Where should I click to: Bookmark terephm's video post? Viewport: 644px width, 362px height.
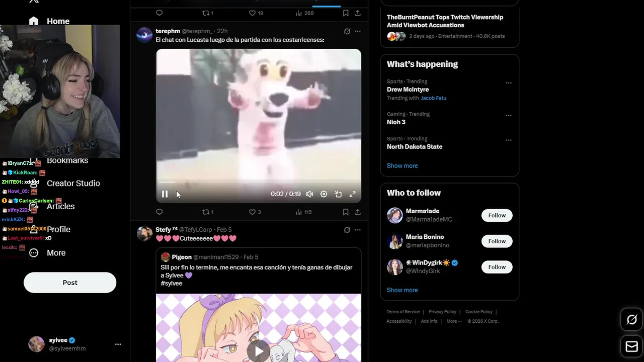pyautogui.click(x=346, y=212)
